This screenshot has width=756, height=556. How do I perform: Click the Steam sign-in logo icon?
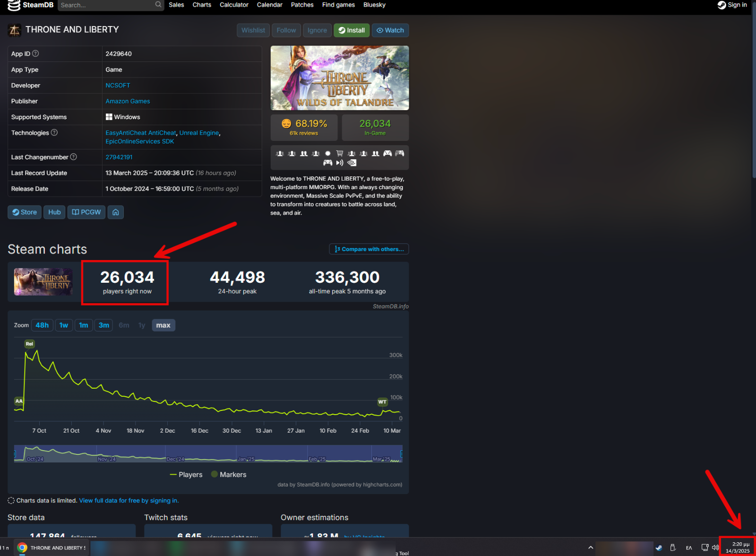pyautogui.click(x=722, y=5)
